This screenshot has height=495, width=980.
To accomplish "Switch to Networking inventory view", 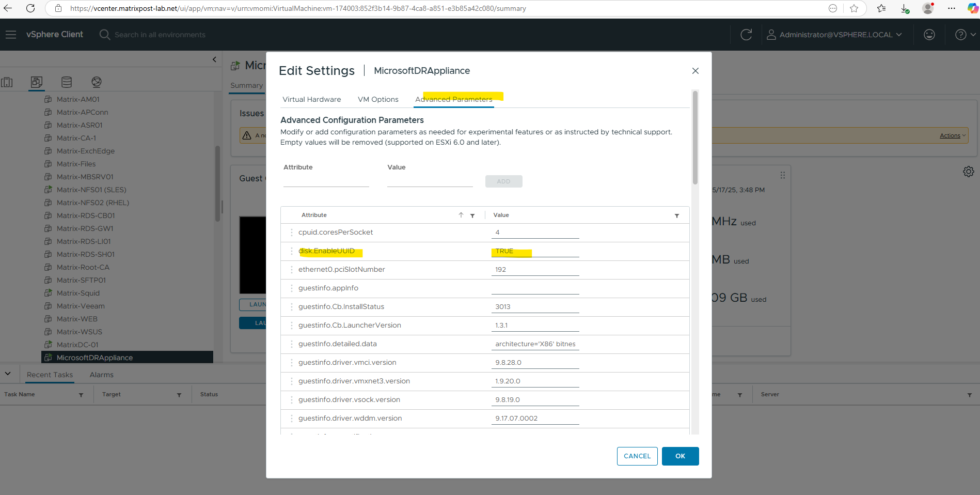I will pos(97,82).
